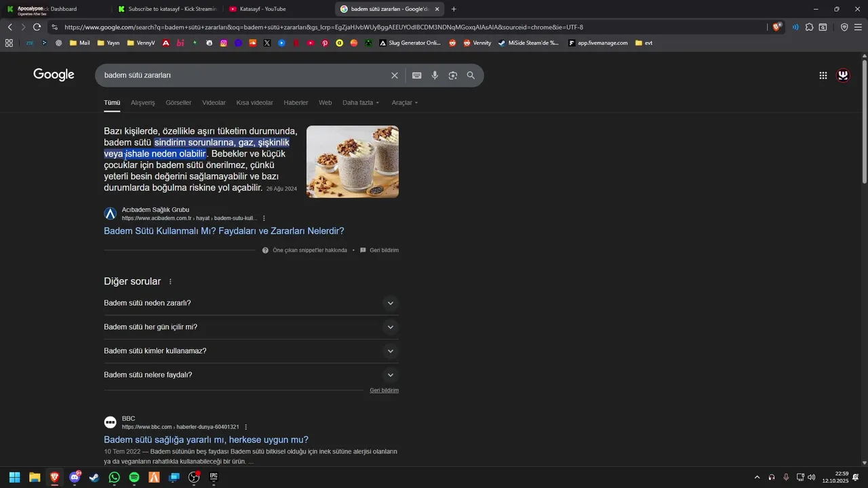The image size is (868, 488).
Task: Open WhatsApp from the taskbar
Action: pos(114,477)
